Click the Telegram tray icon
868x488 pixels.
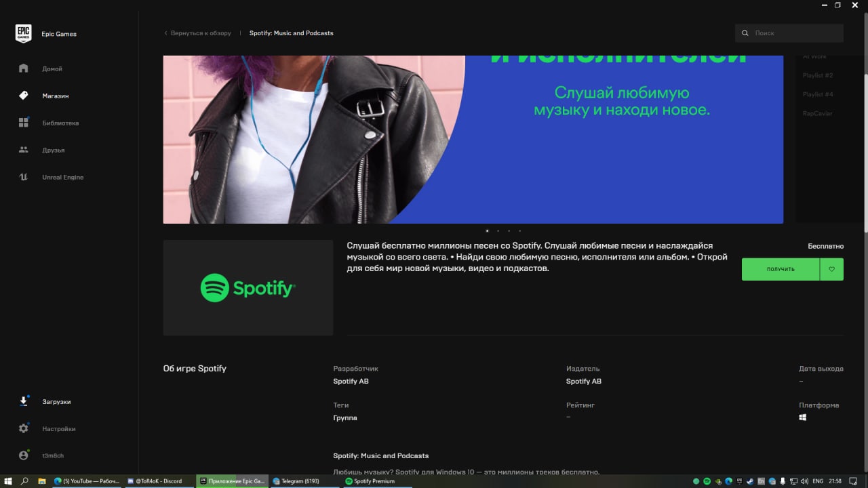coord(772,481)
